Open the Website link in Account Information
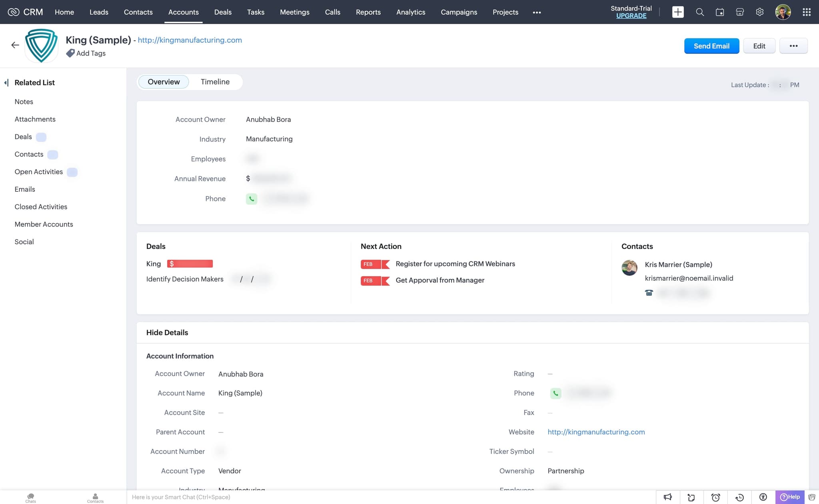819x504 pixels. pyautogui.click(x=596, y=432)
